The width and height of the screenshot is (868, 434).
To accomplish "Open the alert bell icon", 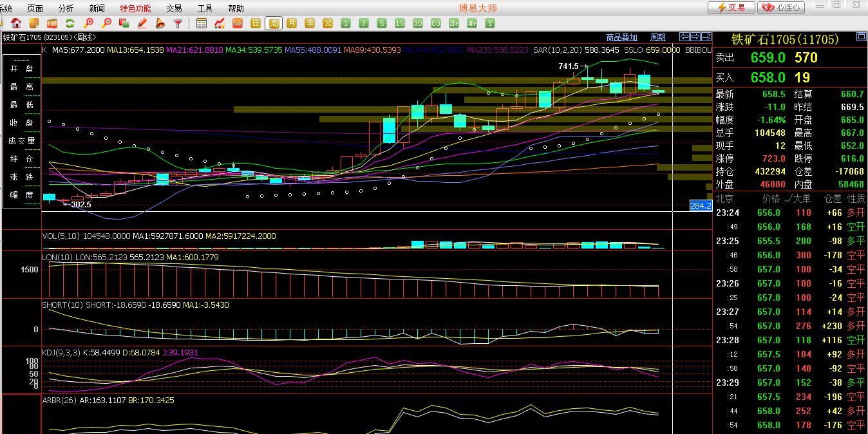I will click(x=160, y=23).
